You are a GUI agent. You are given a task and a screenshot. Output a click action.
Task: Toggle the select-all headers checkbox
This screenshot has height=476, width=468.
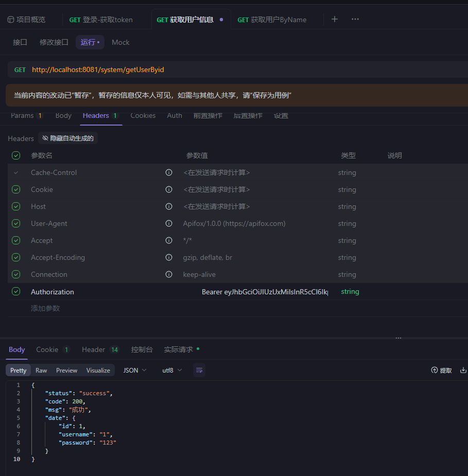pos(15,155)
